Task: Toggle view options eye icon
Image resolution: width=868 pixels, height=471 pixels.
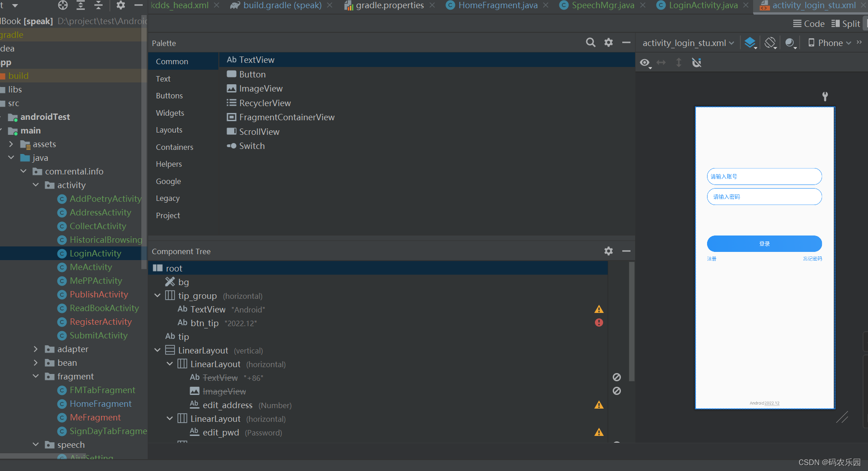Action: click(x=645, y=63)
